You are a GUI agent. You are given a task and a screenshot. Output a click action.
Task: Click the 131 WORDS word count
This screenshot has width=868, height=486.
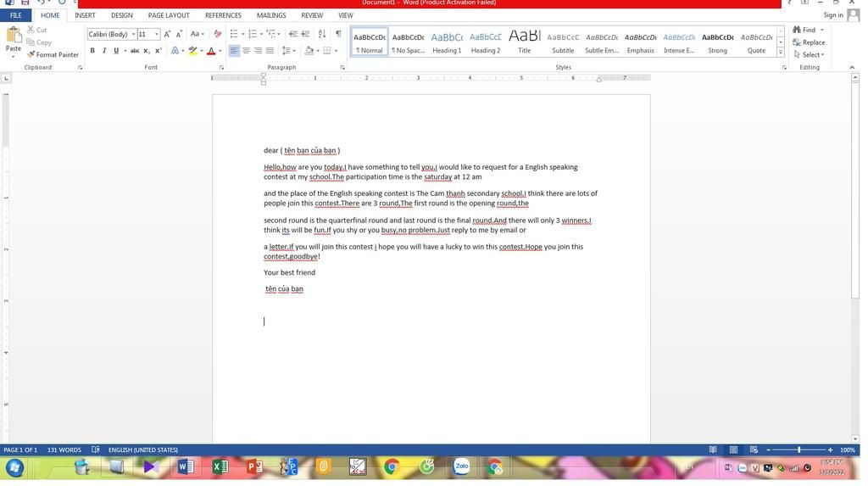(x=64, y=450)
